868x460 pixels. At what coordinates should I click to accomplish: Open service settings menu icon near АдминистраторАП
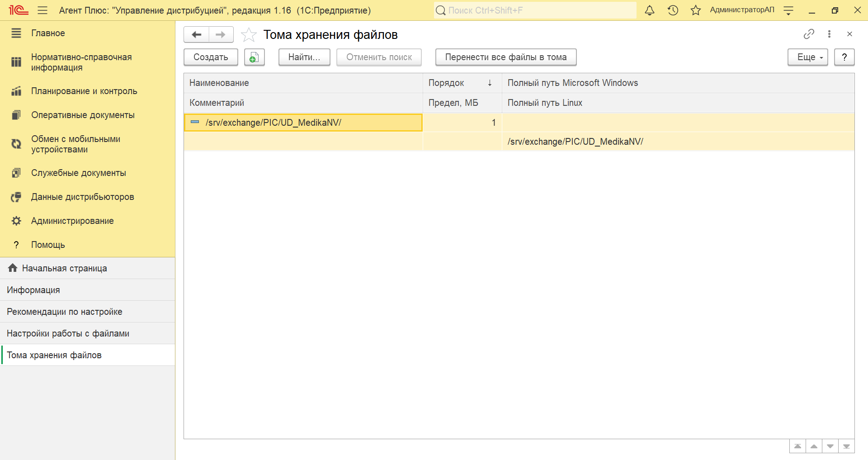coord(788,10)
